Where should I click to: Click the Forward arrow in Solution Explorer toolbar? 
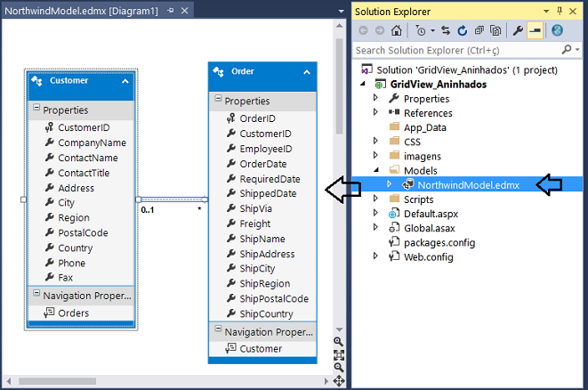(380, 30)
